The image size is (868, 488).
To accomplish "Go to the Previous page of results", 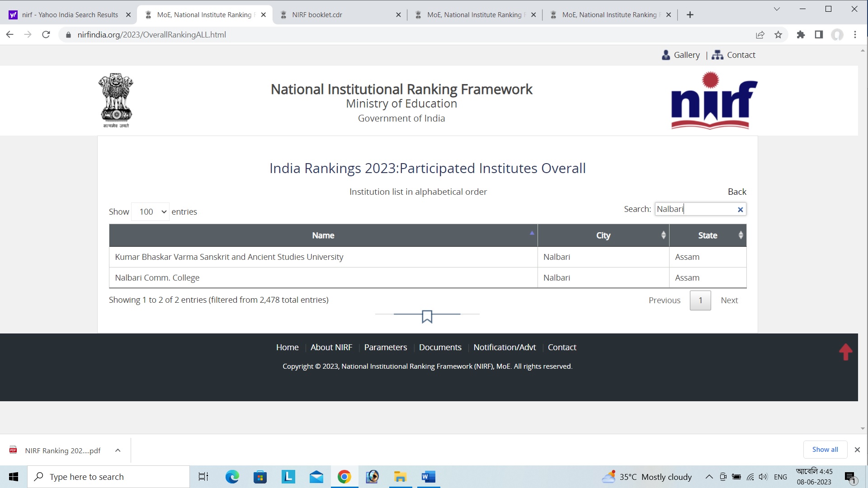I will pos(665,300).
